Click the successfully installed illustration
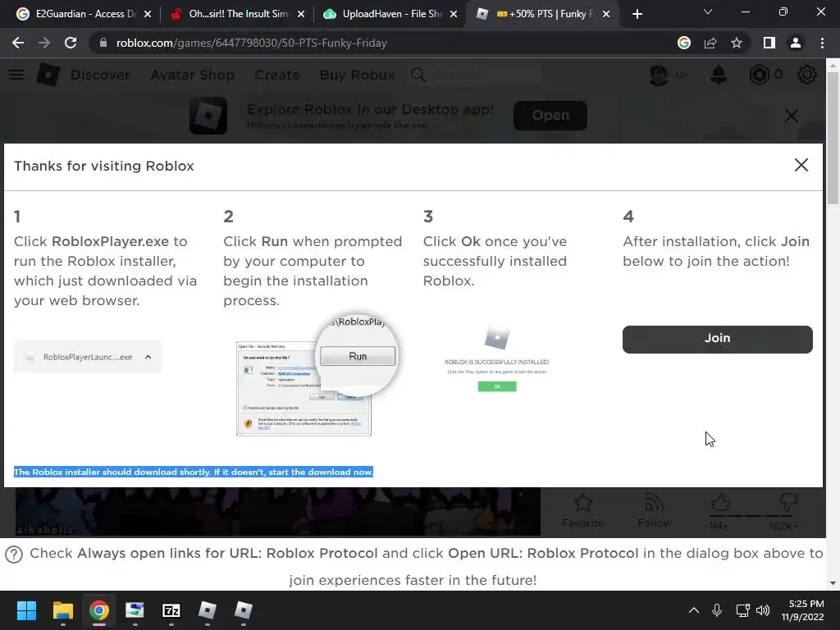The image size is (840, 630). coord(496,358)
